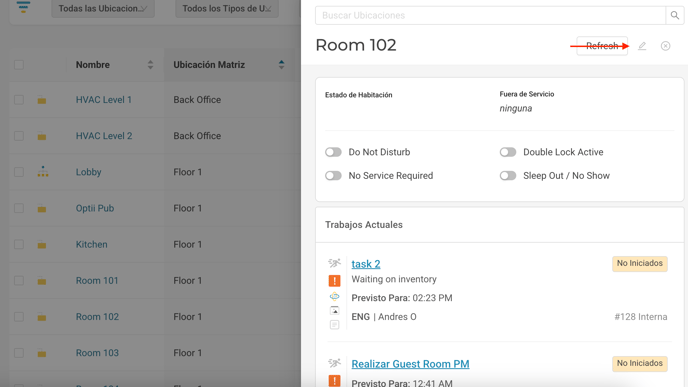The height and width of the screenshot is (387, 688).
Task: Click the orange exclamation priority icon on task 2
Action: (x=334, y=280)
